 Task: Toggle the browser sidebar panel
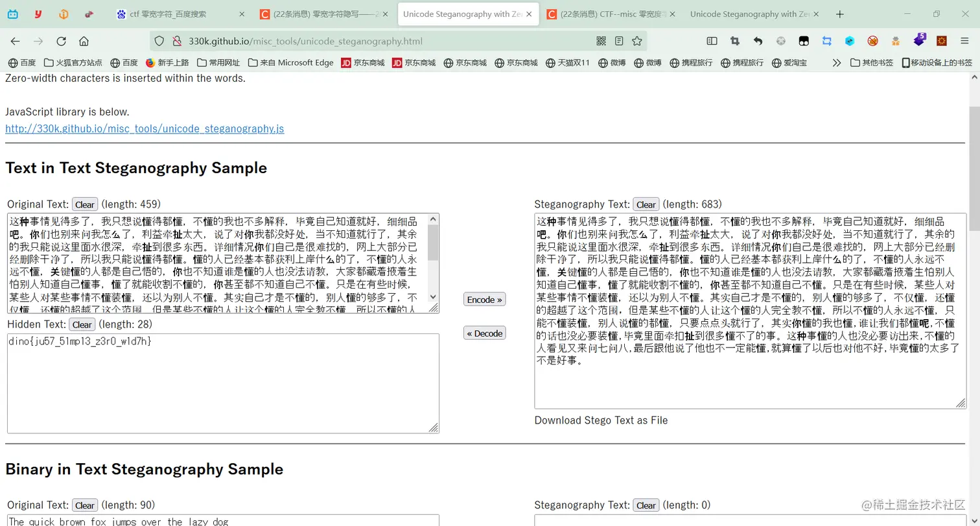point(712,40)
